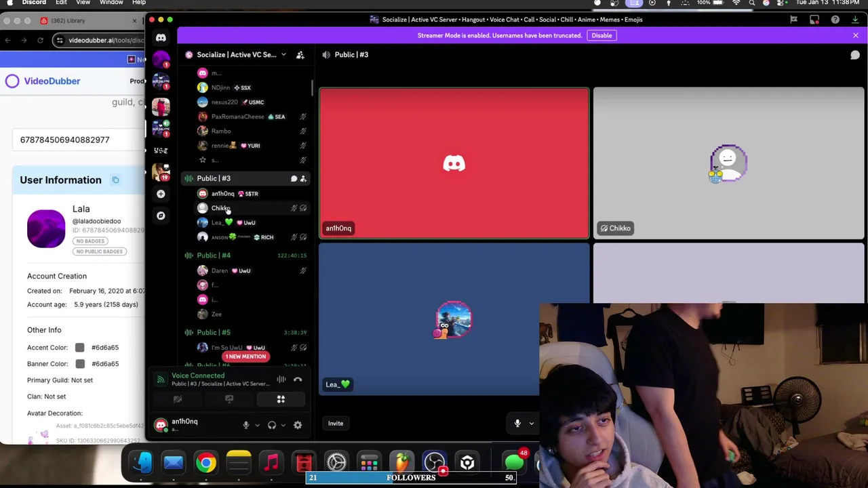Viewport: 868px width, 488px height.
Task: Join the Public | #5 voice channel
Action: (x=214, y=333)
